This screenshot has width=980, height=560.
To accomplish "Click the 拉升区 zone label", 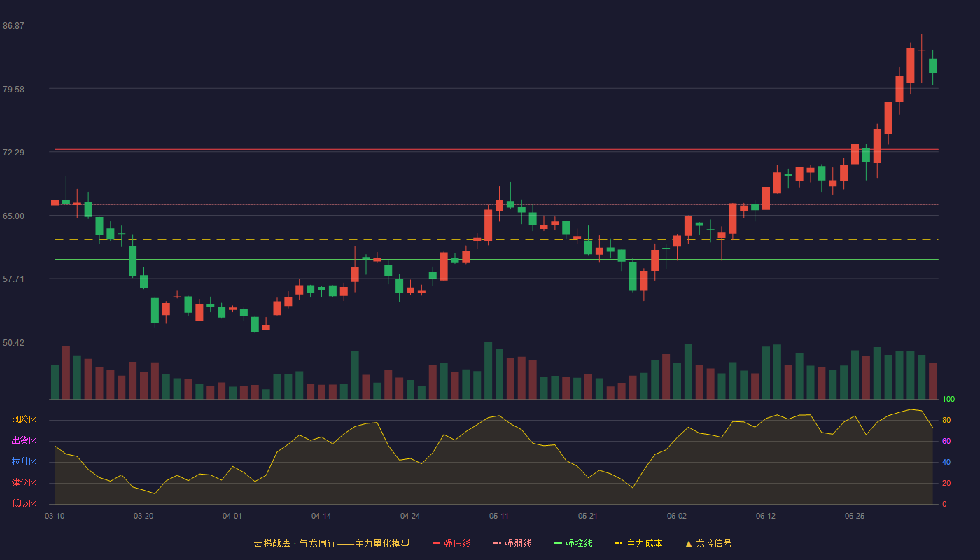I will click(24, 462).
